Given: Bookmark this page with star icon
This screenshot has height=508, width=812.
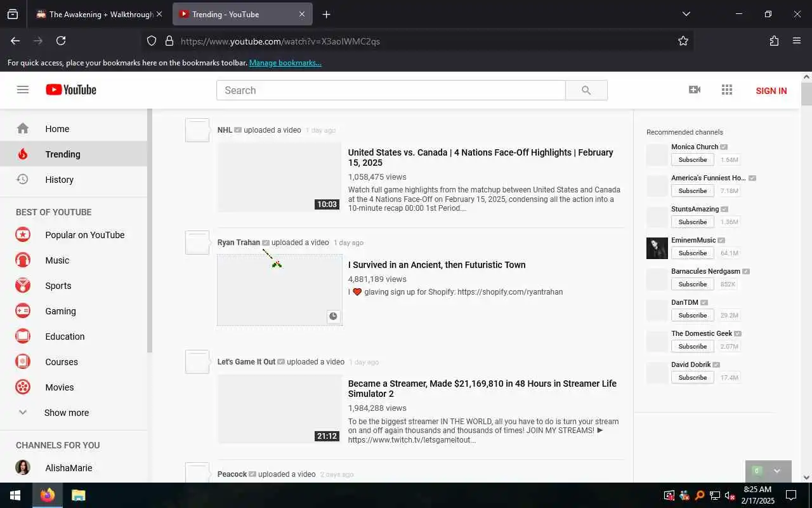Looking at the screenshot, I should point(683,41).
